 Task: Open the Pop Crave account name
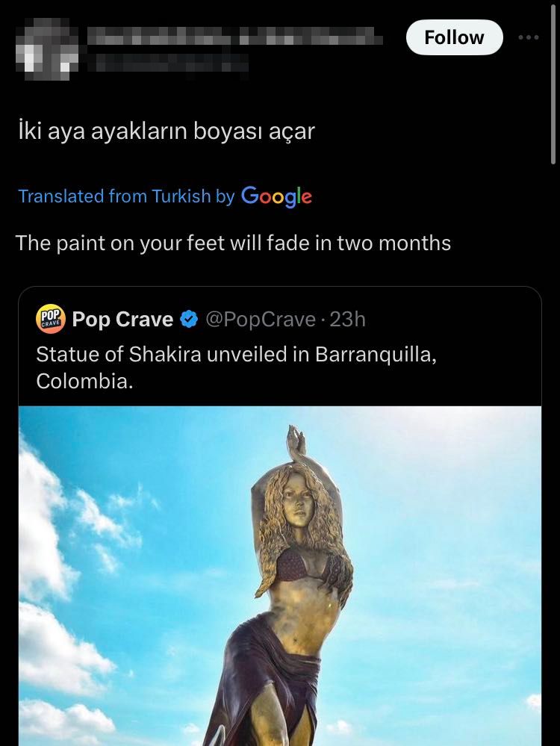(x=122, y=320)
